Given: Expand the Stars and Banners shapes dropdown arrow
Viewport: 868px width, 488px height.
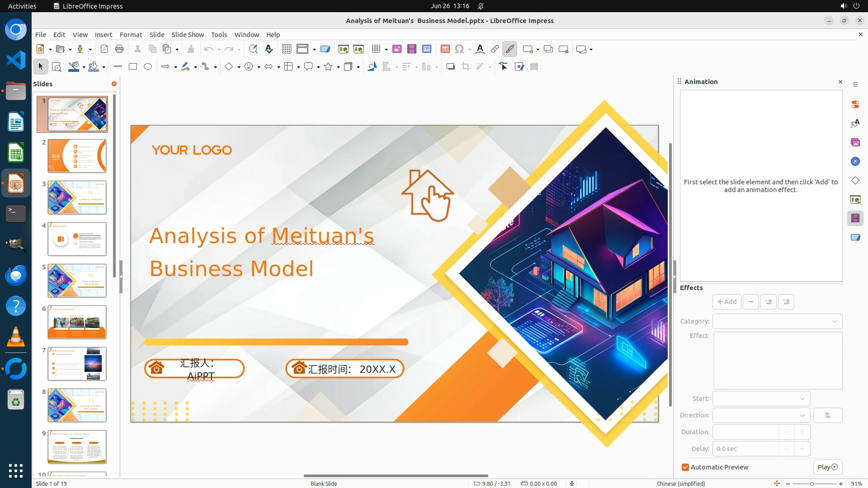Looking at the screenshot, I should [338, 67].
